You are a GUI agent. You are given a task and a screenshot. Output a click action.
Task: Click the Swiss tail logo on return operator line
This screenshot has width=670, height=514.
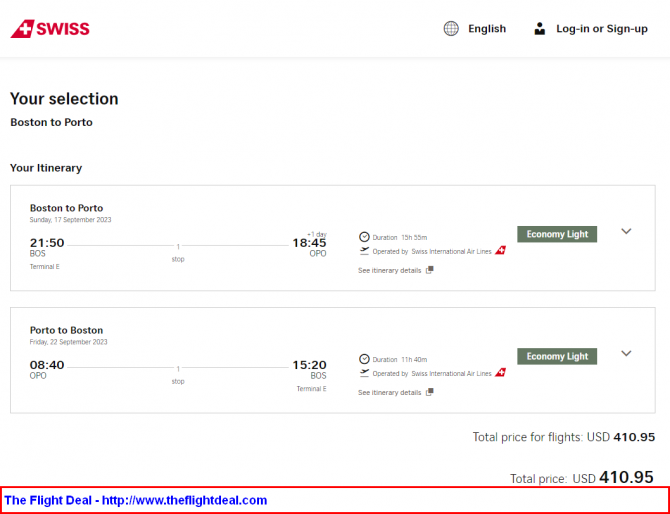(x=500, y=373)
